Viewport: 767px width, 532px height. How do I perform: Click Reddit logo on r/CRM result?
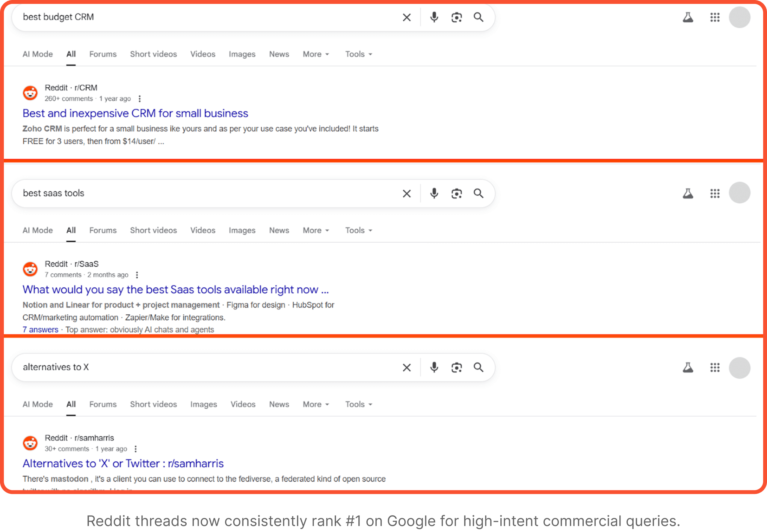click(30, 93)
